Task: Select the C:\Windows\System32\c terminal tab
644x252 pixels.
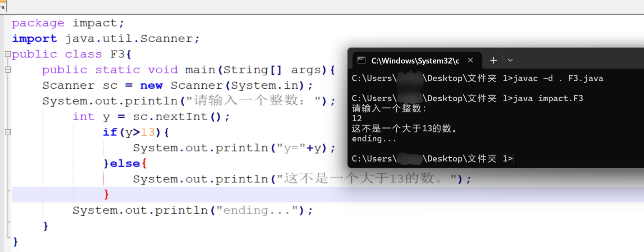Action: [x=417, y=60]
